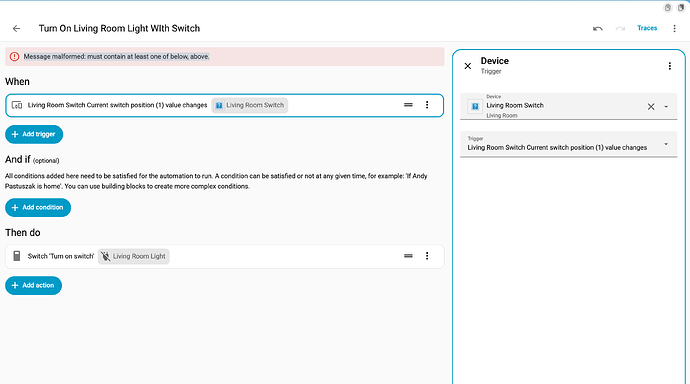Click the device trigger icon in When row
The width and height of the screenshot is (690, 384).
click(17, 105)
